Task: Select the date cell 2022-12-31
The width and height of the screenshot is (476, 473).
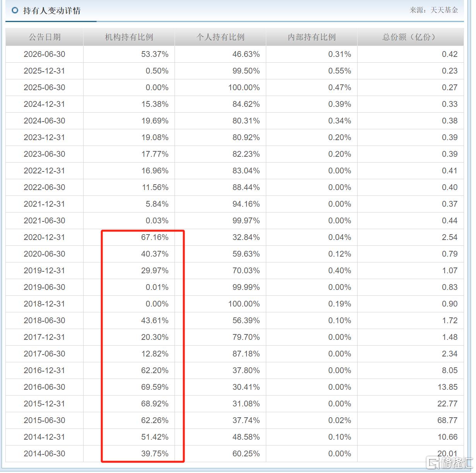Action: pyautogui.click(x=45, y=171)
